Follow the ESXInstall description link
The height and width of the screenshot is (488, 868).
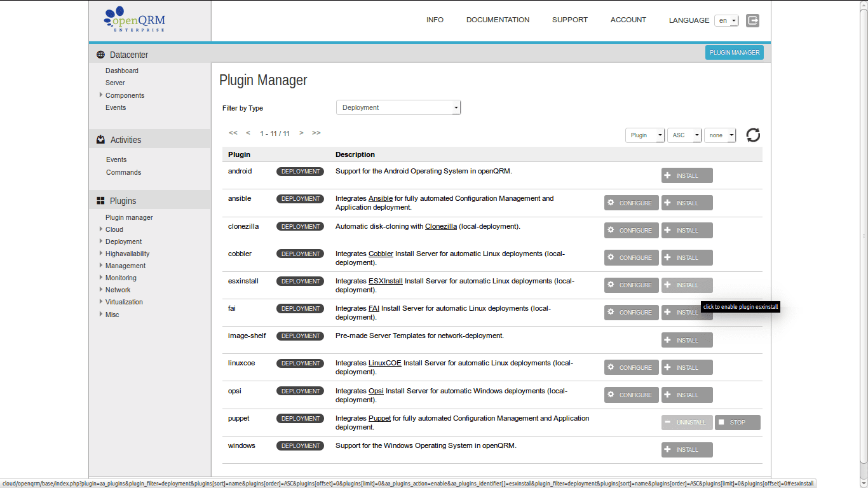point(386,281)
